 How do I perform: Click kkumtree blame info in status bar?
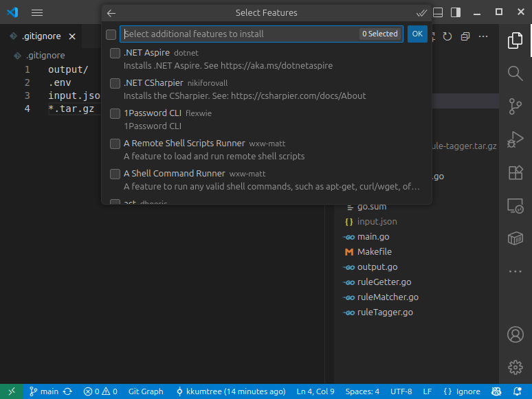(232, 391)
